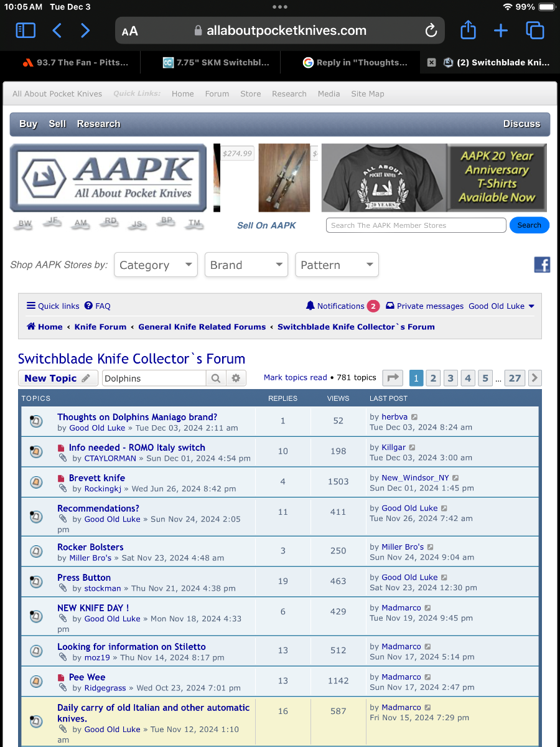560x747 pixels.
Task: Open Forum in top quick links
Action: (x=217, y=94)
